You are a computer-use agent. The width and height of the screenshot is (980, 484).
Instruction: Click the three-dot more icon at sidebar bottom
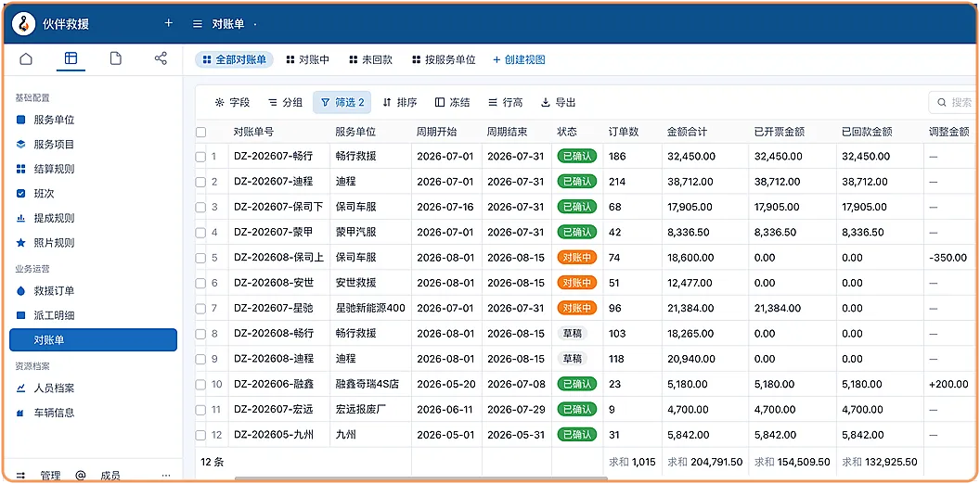tap(165, 476)
